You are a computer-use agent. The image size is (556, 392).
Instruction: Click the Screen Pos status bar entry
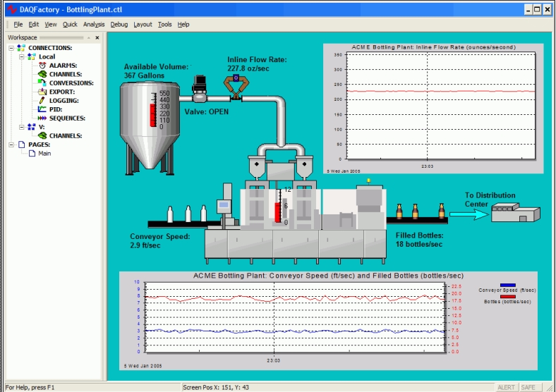point(216,387)
